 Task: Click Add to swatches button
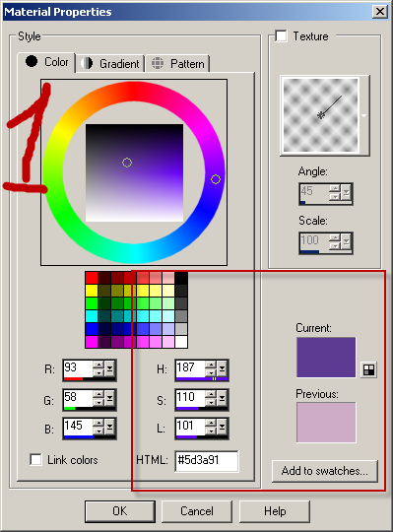point(324,471)
